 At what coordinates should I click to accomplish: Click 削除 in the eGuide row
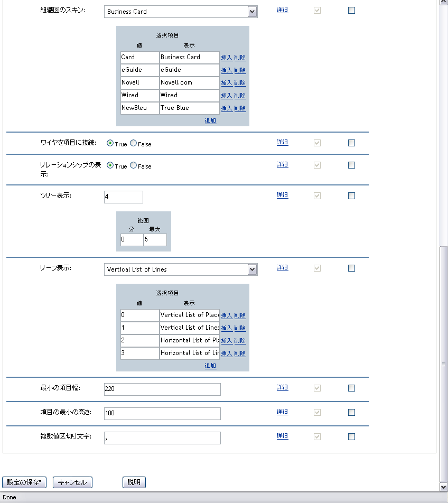pos(240,70)
